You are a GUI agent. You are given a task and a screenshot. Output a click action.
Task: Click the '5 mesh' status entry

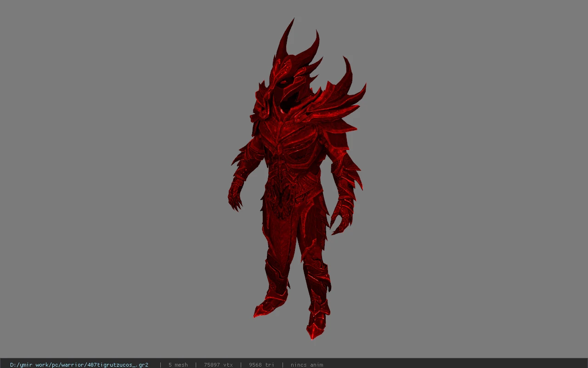pyautogui.click(x=178, y=365)
